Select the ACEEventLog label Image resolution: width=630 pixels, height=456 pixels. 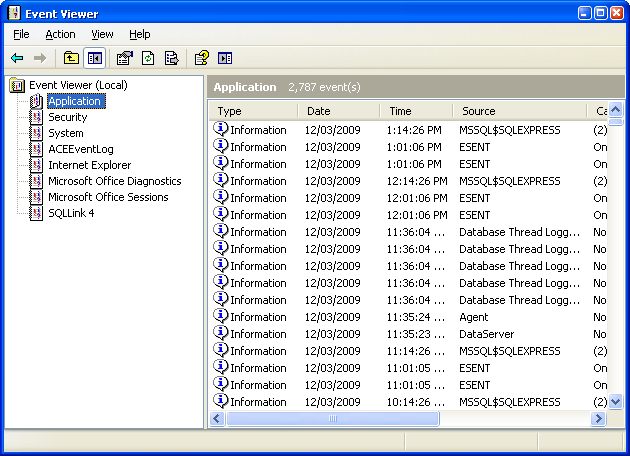click(81, 149)
